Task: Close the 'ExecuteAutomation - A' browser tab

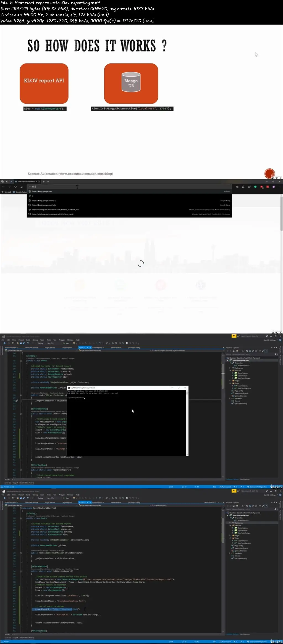Action: tap(39, 182)
